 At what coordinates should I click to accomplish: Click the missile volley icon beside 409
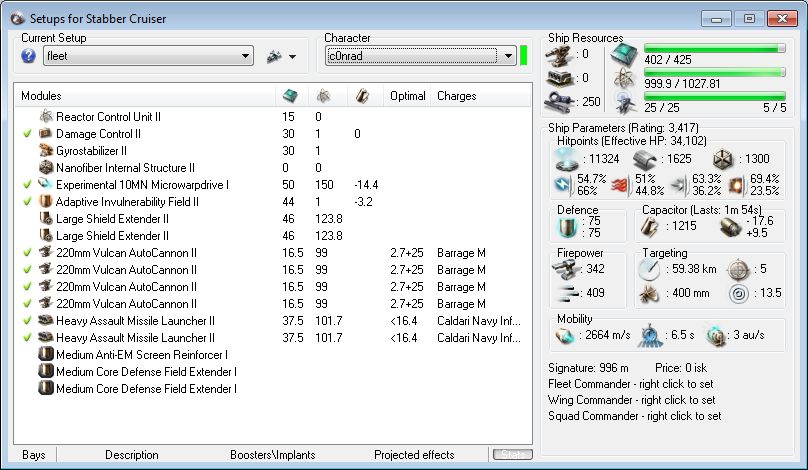[567, 294]
